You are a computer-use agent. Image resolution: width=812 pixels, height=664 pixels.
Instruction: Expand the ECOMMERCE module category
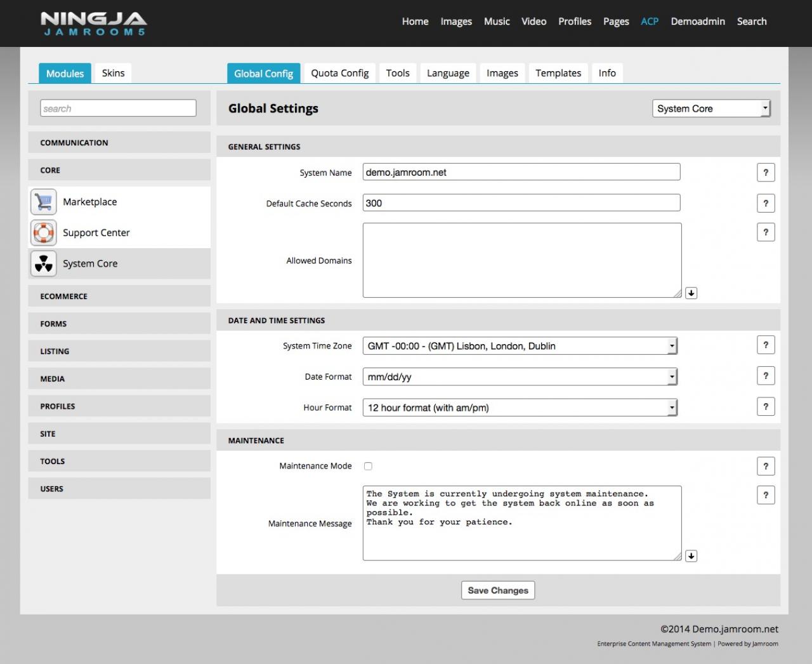click(x=119, y=296)
